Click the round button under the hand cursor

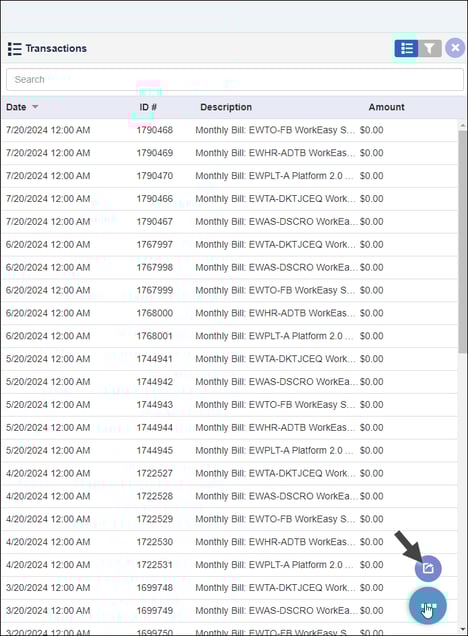click(x=427, y=606)
